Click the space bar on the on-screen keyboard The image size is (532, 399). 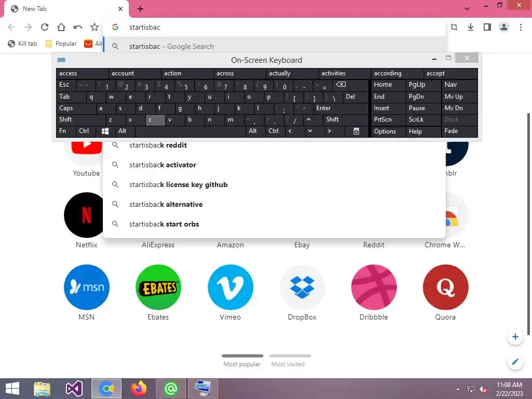point(190,131)
